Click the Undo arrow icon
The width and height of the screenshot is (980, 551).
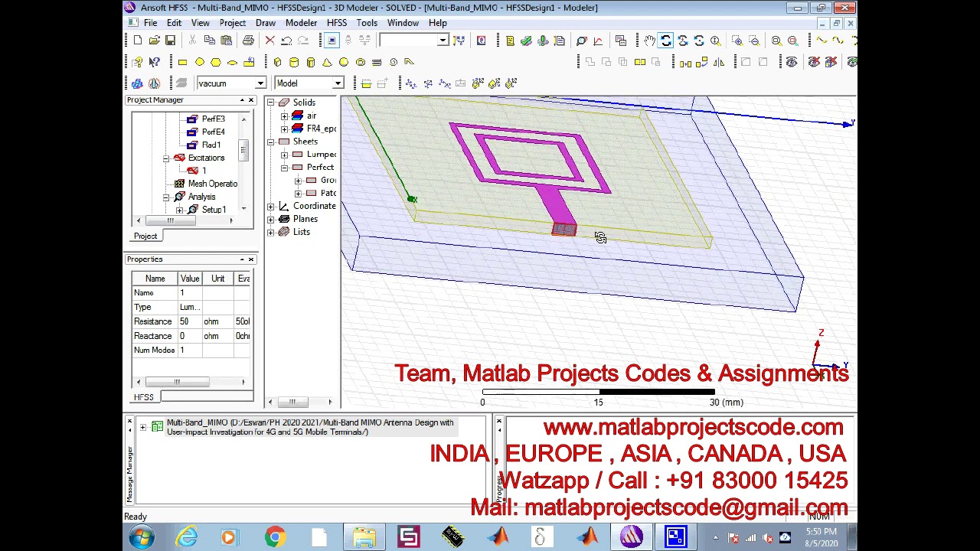tap(286, 41)
